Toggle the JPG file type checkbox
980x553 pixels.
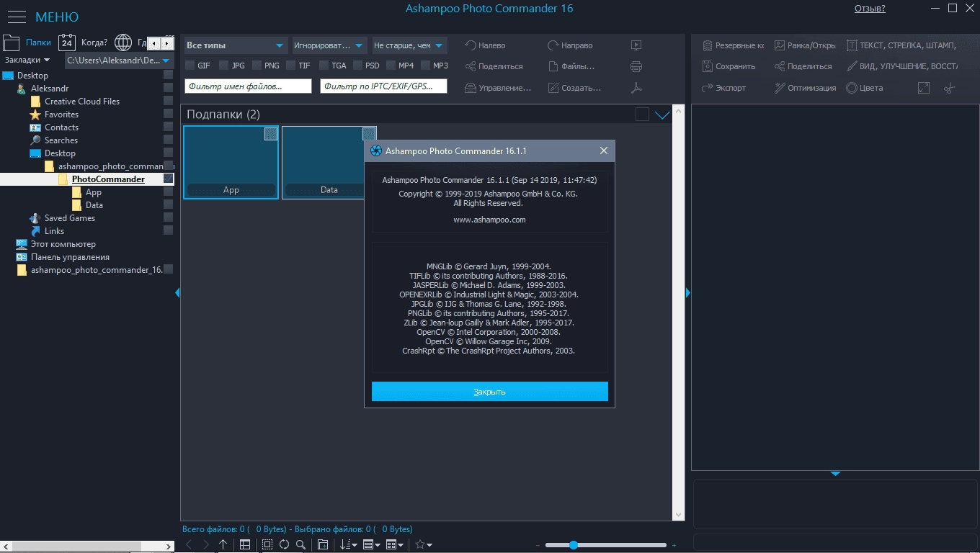[224, 66]
